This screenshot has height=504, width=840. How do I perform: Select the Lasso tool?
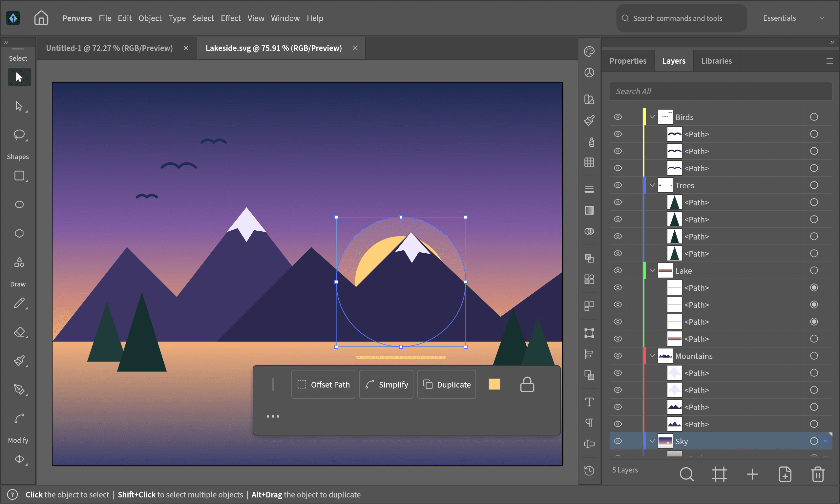tap(19, 135)
